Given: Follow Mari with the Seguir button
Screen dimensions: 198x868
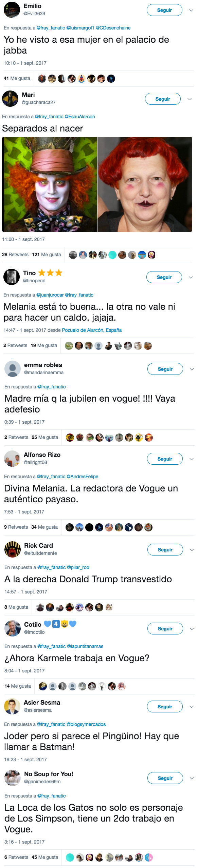Looking at the screenshot, I should (163, 99).
